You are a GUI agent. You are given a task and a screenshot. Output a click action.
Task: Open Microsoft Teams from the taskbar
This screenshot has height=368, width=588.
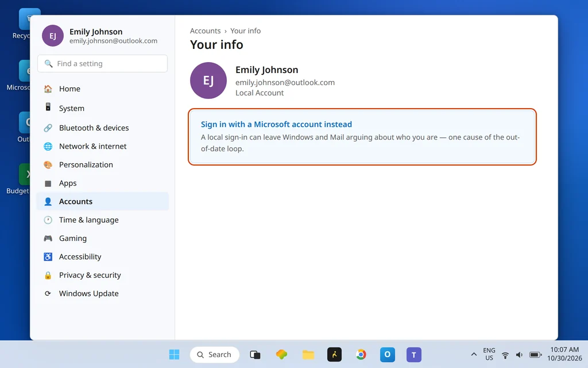point(413,354)
